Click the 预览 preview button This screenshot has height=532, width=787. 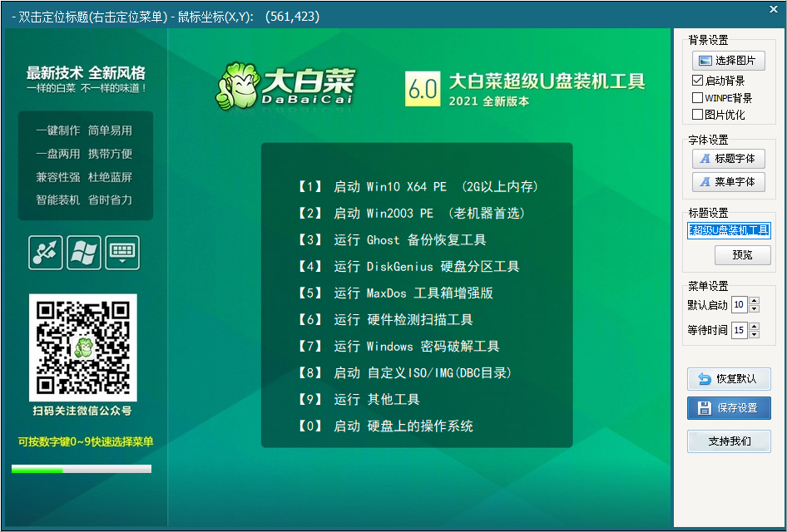pos(742,254)
